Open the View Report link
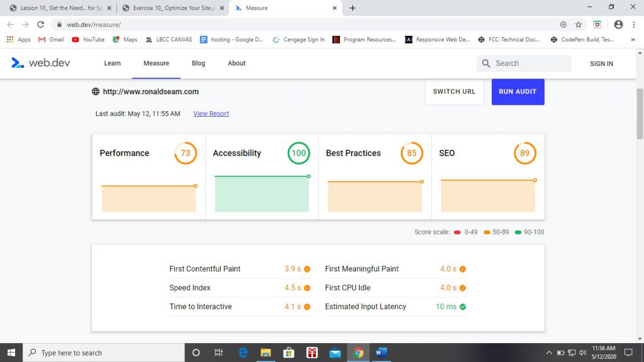The width and height of the screenshot is (644, 362). [x=211, y=114]
